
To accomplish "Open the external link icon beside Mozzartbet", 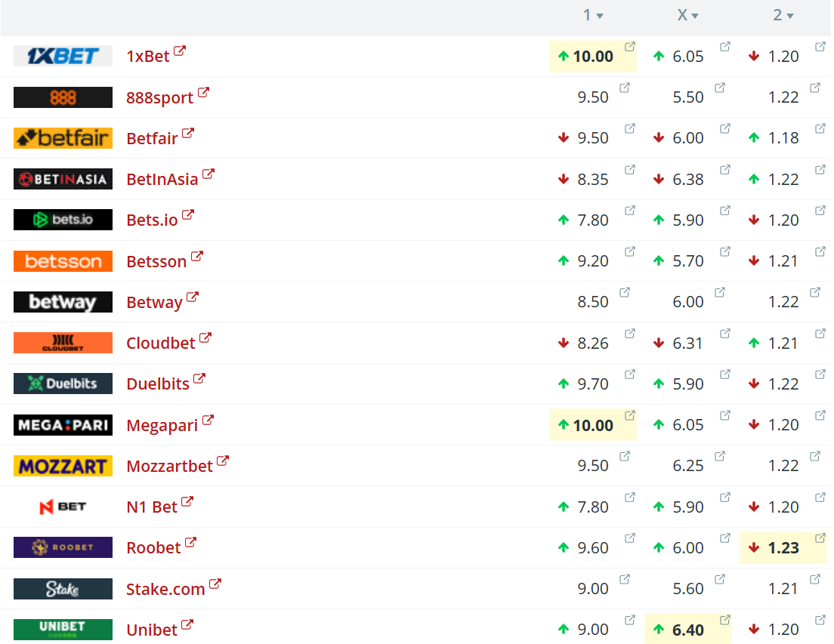I will click(223, 461).
